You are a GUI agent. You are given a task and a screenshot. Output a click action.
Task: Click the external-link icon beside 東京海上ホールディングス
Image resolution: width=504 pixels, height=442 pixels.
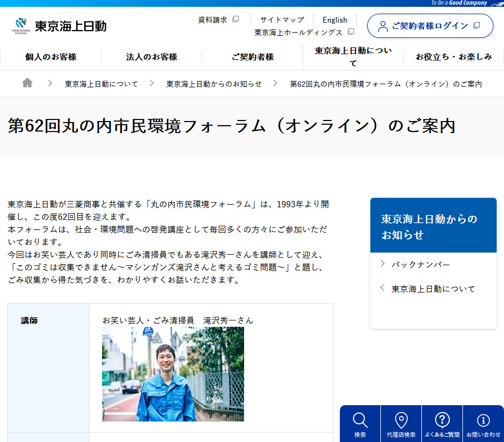tap(350, 31)
